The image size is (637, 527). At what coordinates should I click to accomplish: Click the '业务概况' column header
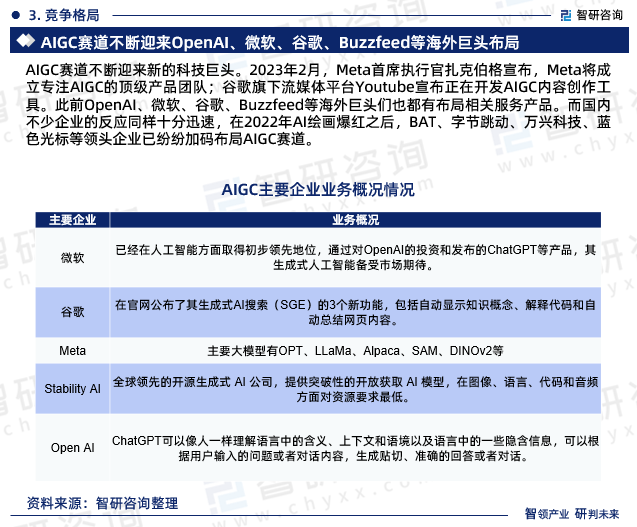click(x=355, y=220)
